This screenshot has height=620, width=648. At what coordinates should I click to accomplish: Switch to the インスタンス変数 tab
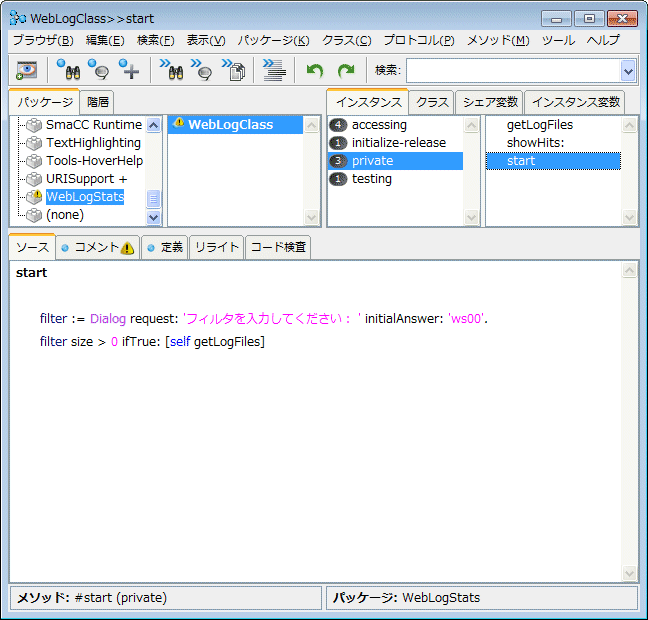(575, 102)
